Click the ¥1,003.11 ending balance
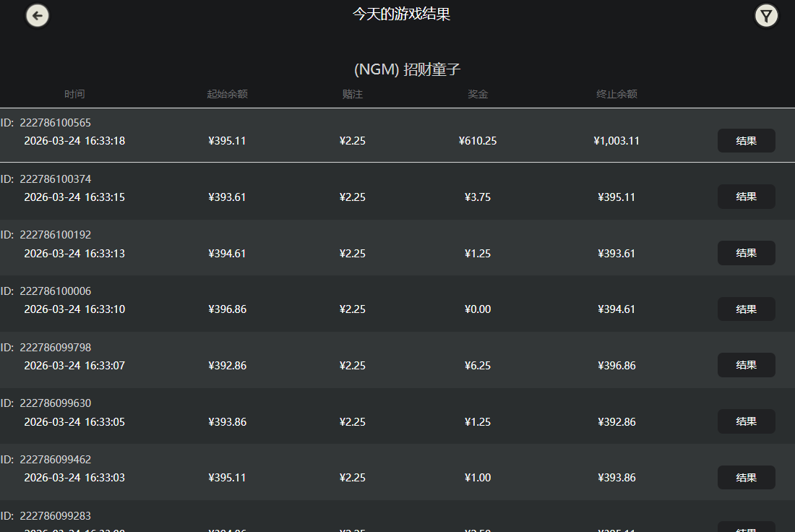This screenshot has height=532, width=795. point(616,140)
